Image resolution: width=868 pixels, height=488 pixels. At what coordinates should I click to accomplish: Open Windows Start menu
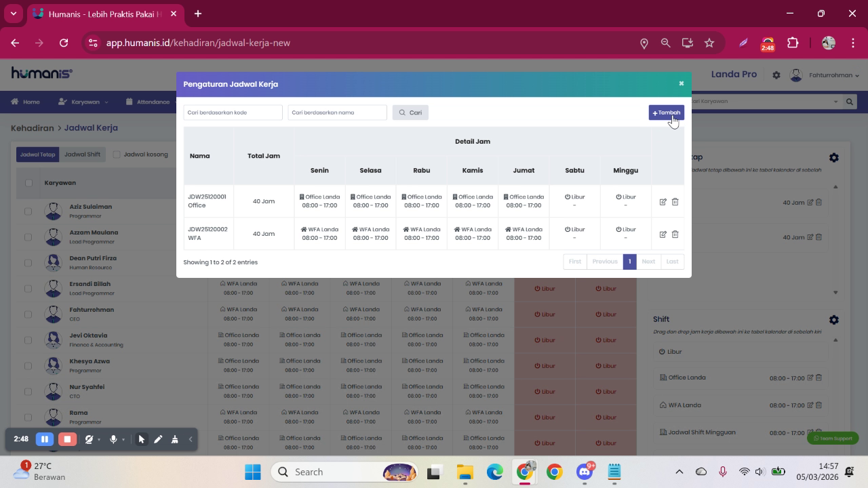tap(253, 472)
